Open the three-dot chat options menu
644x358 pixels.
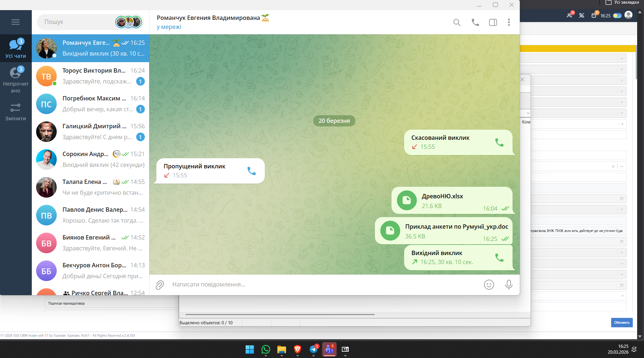(x=509, y=22)
